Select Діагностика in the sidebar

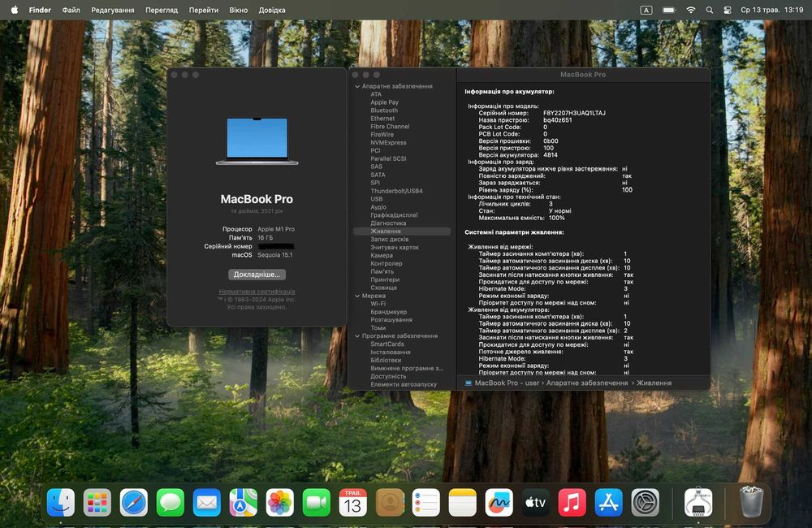(388, 223)
